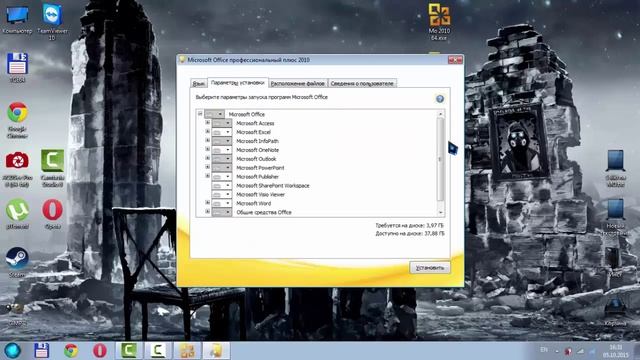This screenshot has width=640, height=360.
Task: Open the Сведения о пользователе tab
Action: click(362, 83)
